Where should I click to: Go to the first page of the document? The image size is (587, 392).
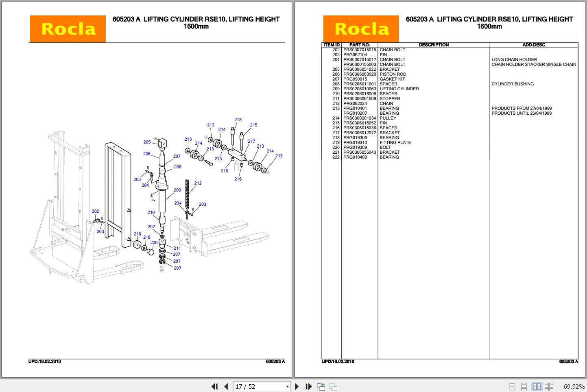[215, 386]
